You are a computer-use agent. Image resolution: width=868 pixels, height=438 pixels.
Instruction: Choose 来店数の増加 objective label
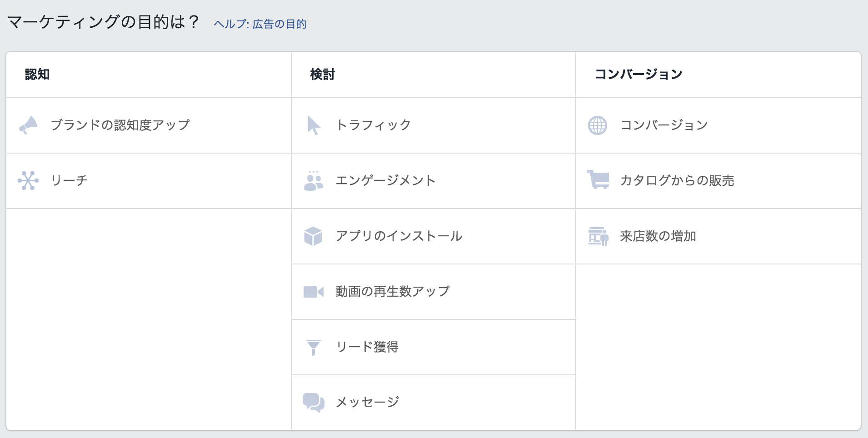(x=658, y=236)
